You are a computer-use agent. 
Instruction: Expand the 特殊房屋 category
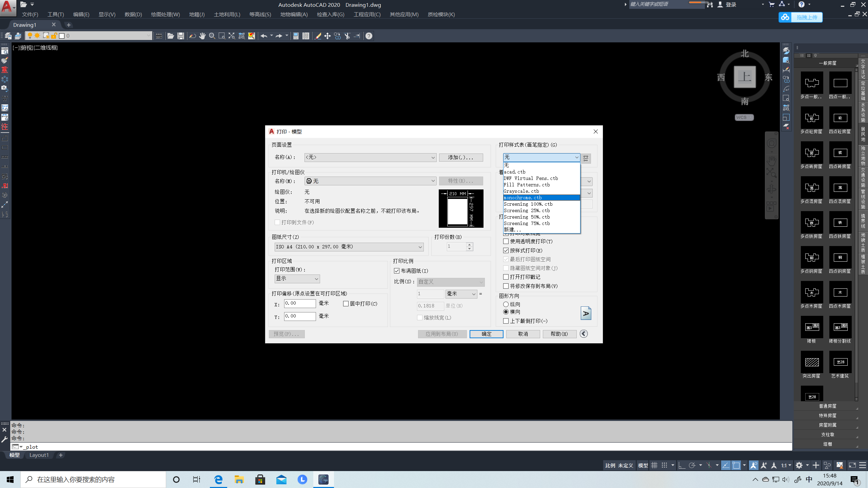click(827, 415)
